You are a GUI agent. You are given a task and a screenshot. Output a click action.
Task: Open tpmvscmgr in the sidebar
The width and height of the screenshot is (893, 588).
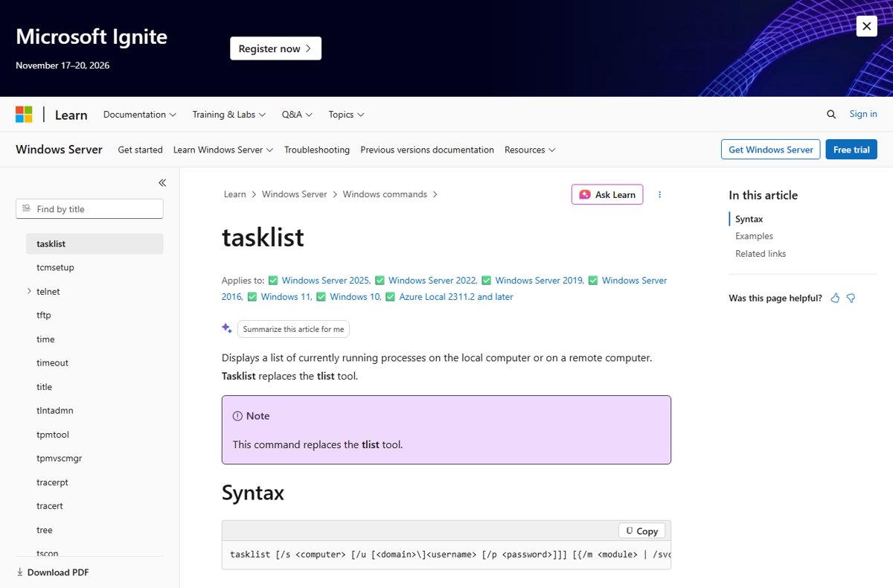coord(59,458)
